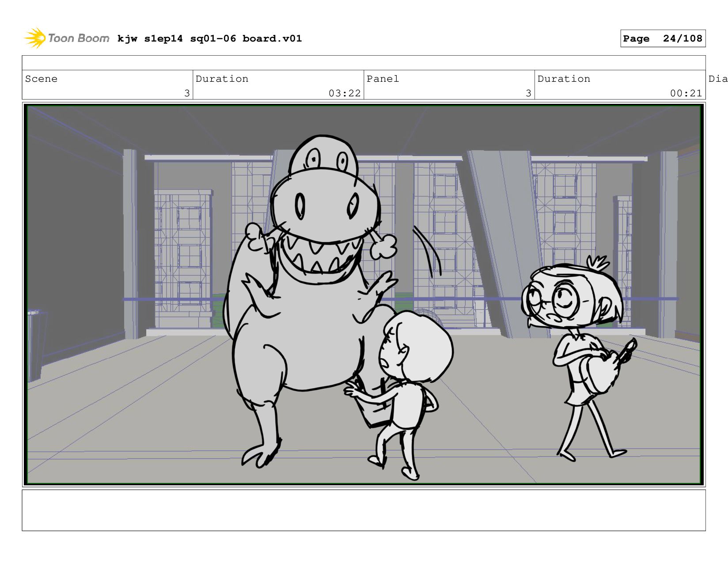The height and width of the screenshot is (564, 728).
Task: Click the 'Panel' header label
Action: coord(383,79)
